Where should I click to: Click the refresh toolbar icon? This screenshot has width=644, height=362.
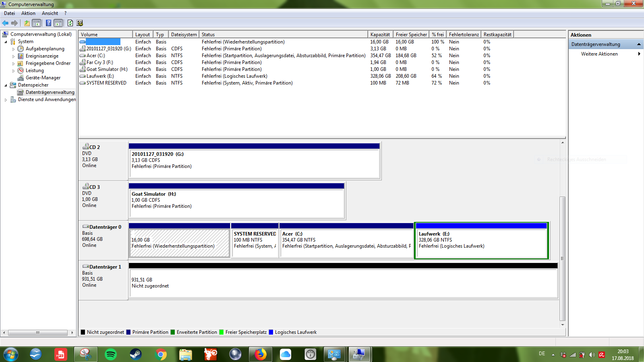(x=70, y=23)
